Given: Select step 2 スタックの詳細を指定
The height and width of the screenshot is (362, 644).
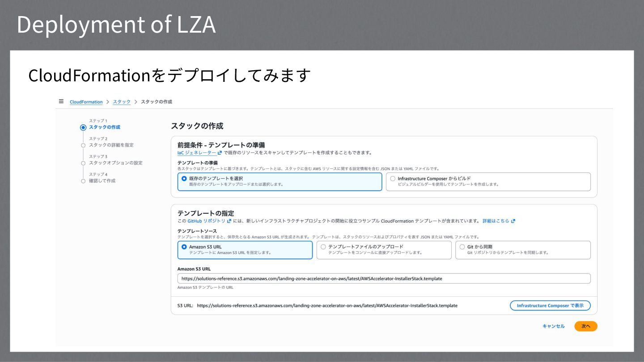Looking at the screenshot, I should pos(111,145).
